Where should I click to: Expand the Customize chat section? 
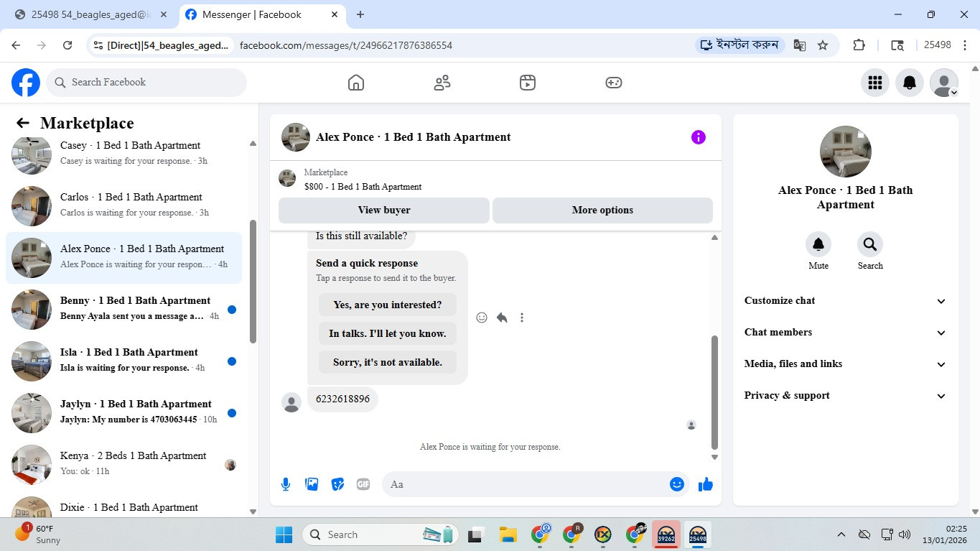click(845, 301)
